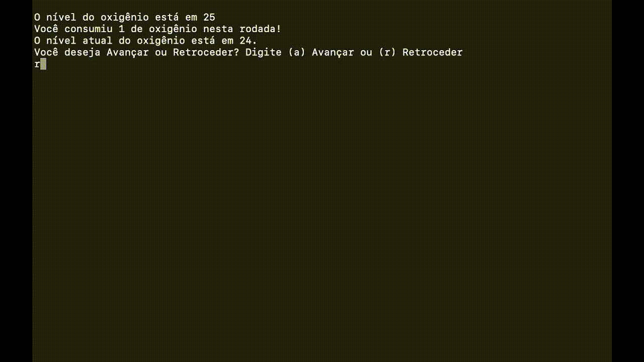
Task: Click the '(a)' option text in prompt
Action: click(297, 52)
